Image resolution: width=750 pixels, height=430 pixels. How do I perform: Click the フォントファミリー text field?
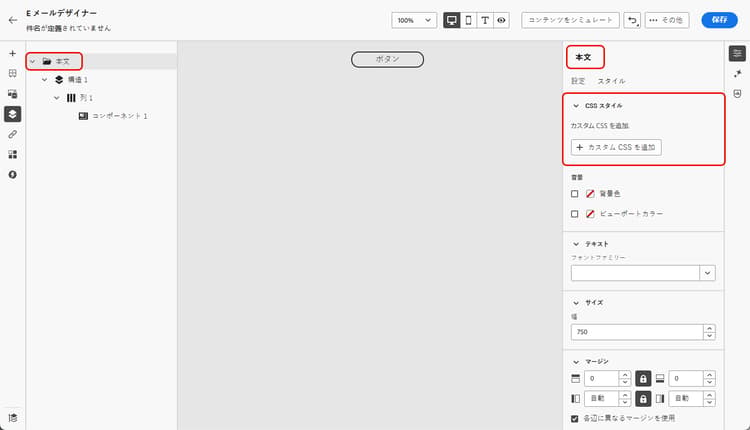pos(635,273)
